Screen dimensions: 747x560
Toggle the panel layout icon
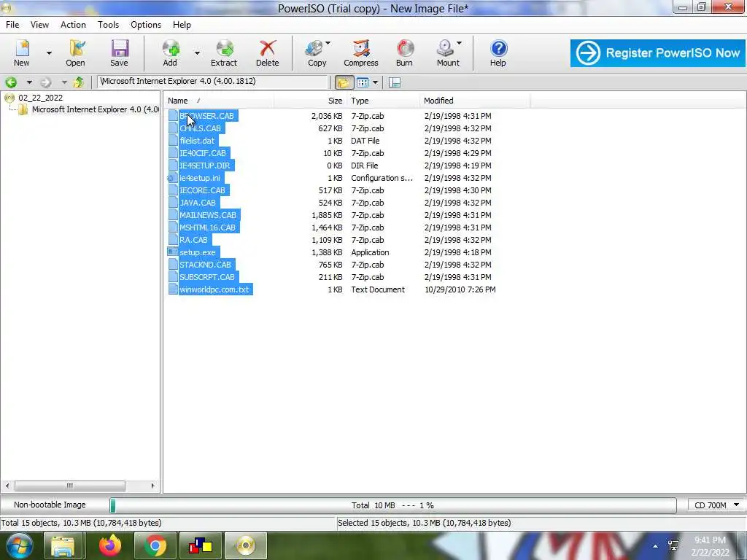point(395,82)
